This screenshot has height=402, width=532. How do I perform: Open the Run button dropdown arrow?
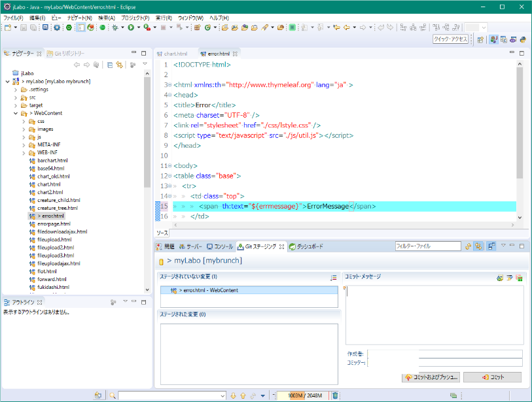139,27
